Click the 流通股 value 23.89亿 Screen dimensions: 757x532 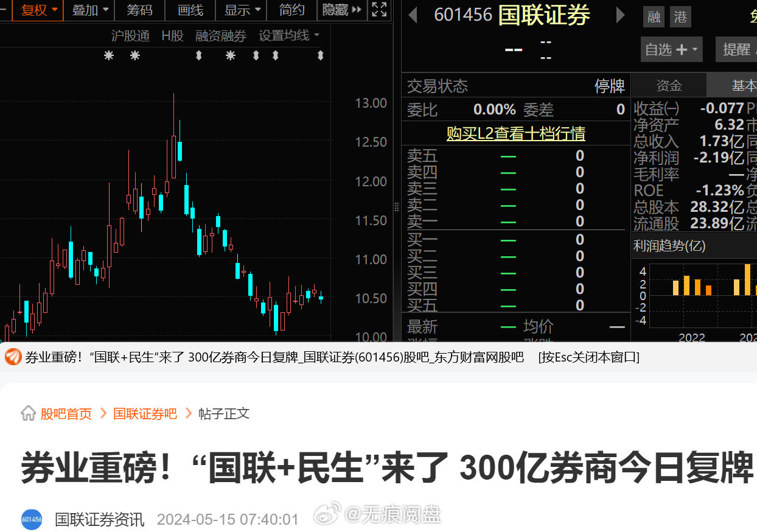(x=717, y=223)
